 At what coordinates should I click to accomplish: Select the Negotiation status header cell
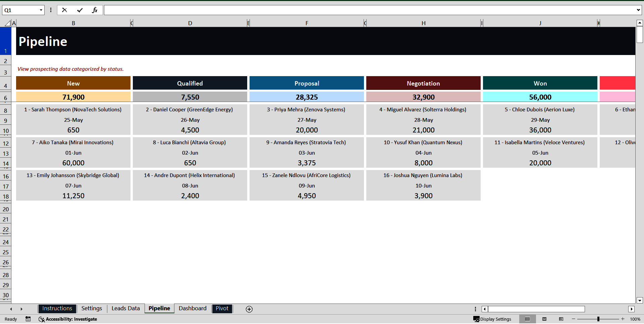(424, 83)
